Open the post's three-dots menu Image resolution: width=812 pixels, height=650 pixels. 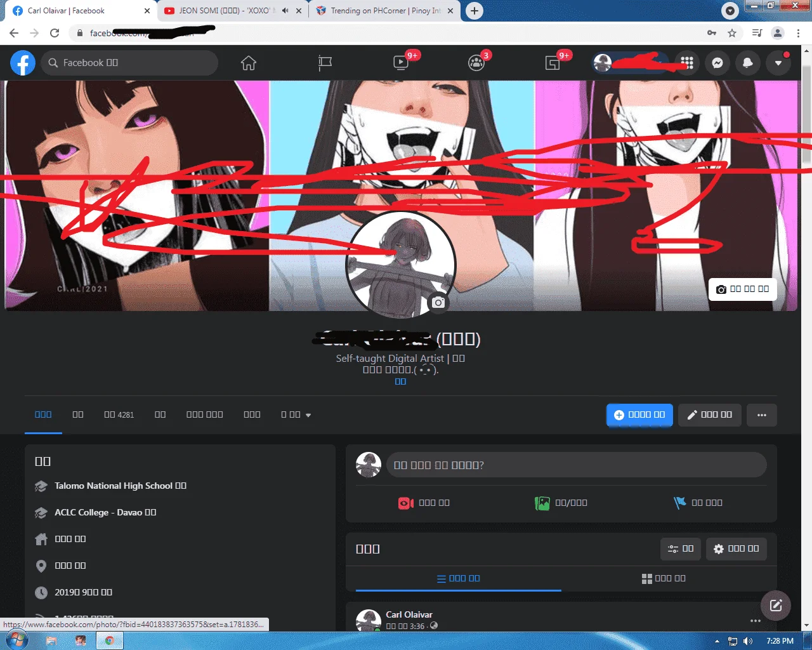point(756,621)
